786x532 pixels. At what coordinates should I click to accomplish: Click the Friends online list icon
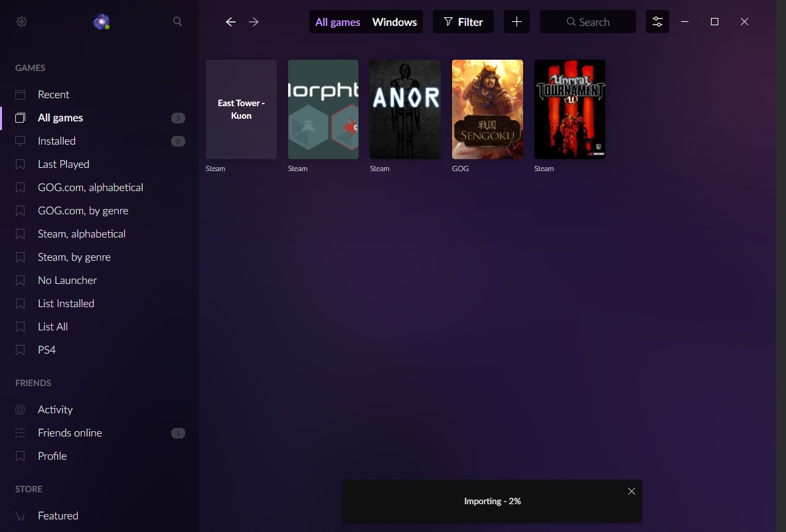[20, 432]
